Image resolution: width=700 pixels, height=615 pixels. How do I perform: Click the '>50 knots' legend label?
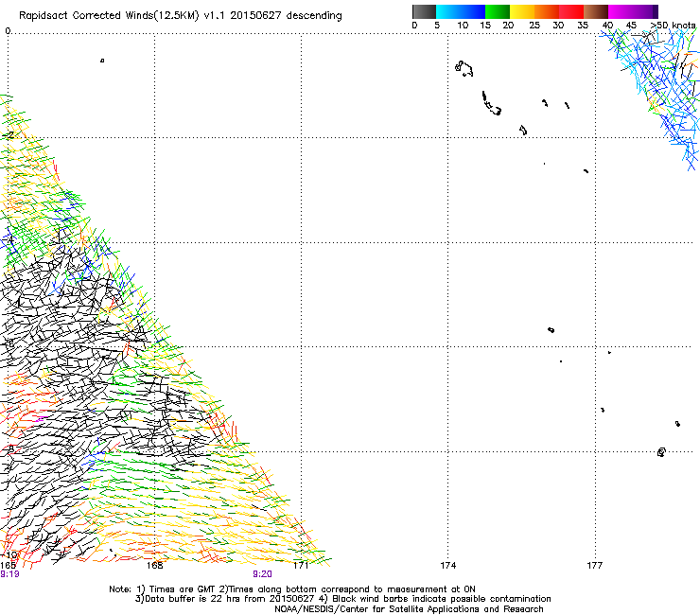tap(673, 25)
